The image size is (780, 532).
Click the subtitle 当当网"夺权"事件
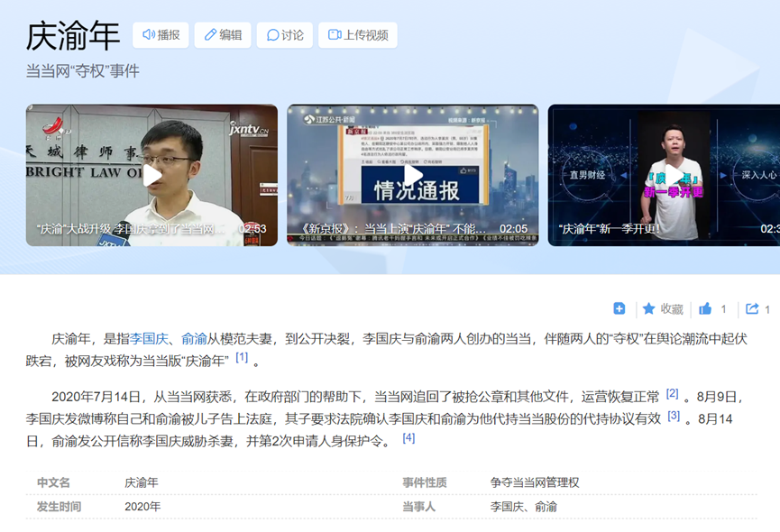point(83,71)
